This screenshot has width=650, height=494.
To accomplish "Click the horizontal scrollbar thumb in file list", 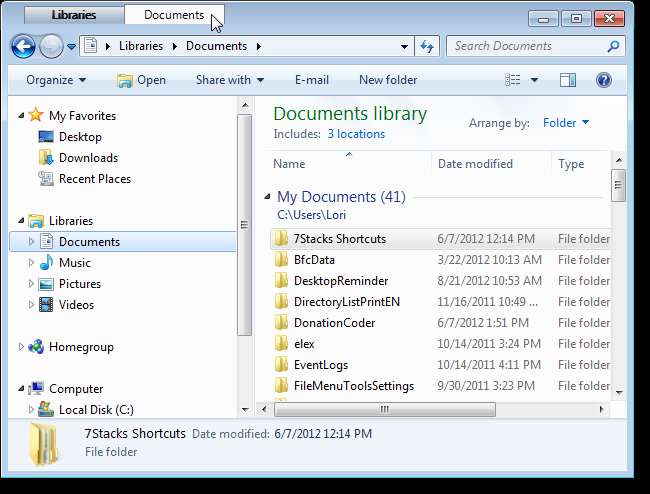I will pos(385,409).
